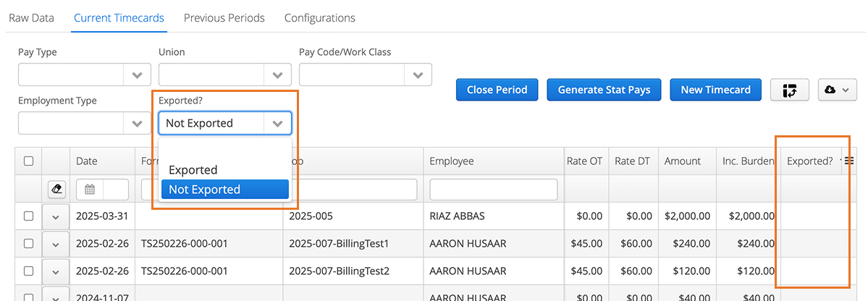Switch to the Current Timecards tab
The width and height of the screenshot is (868, 301).
pos(119,17)
